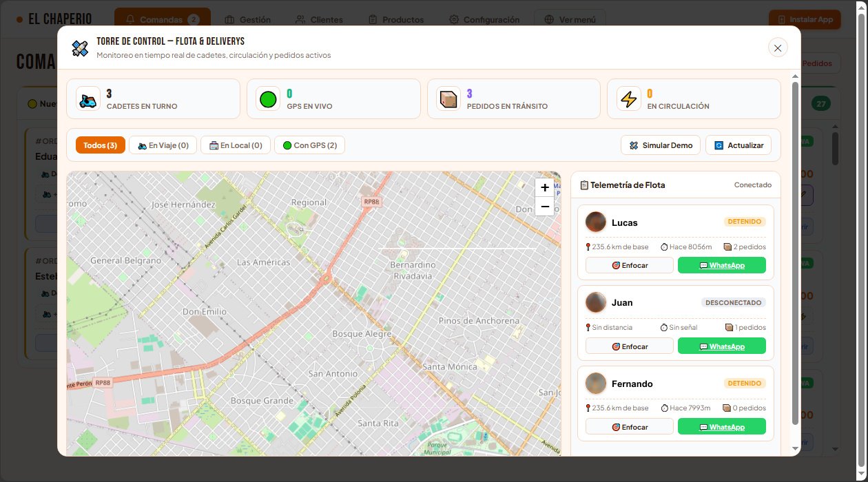Close the Torre de Control modal
This screenshot has height=482, width=868.
(x=778, y=48)
